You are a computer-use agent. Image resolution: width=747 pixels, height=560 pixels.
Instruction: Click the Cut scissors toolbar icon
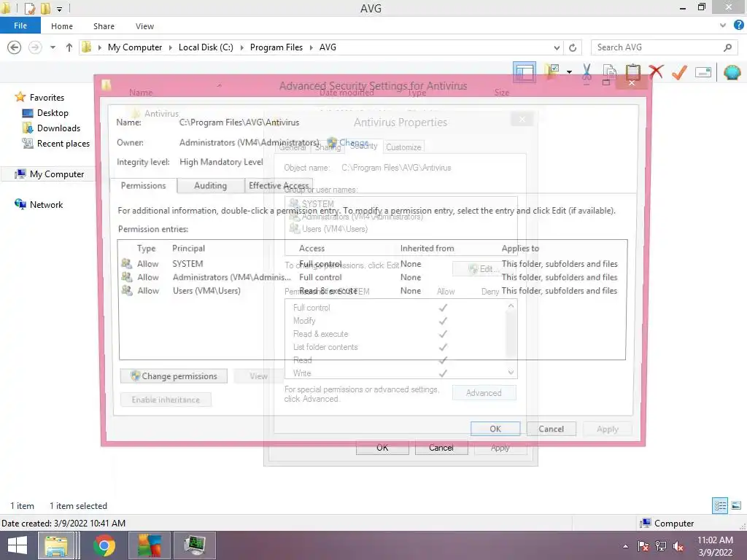pos(587,72)
